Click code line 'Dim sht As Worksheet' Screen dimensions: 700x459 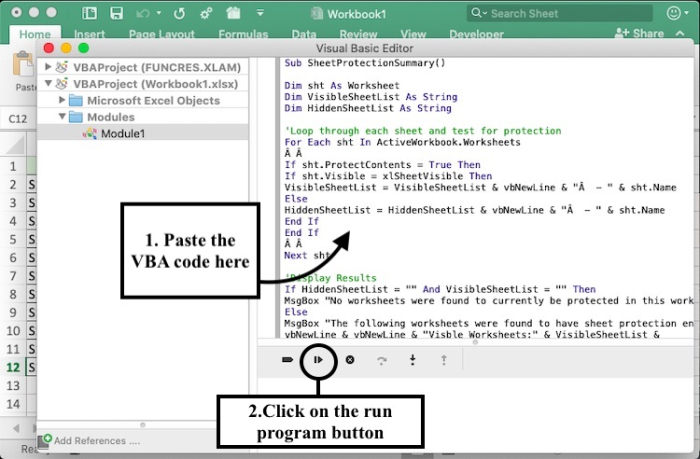tap(342, 85)
